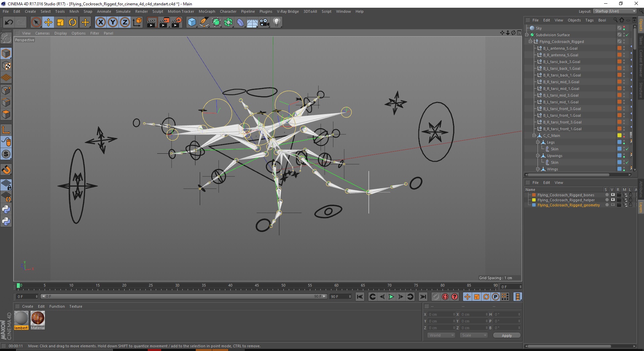Click Render to Picture Viewer icon

pyautogui.click(x=164, y=22)
